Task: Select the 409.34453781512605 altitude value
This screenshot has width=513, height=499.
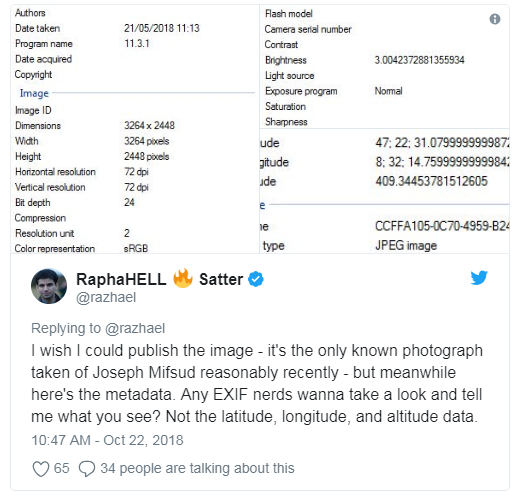Action: point(432,181)
